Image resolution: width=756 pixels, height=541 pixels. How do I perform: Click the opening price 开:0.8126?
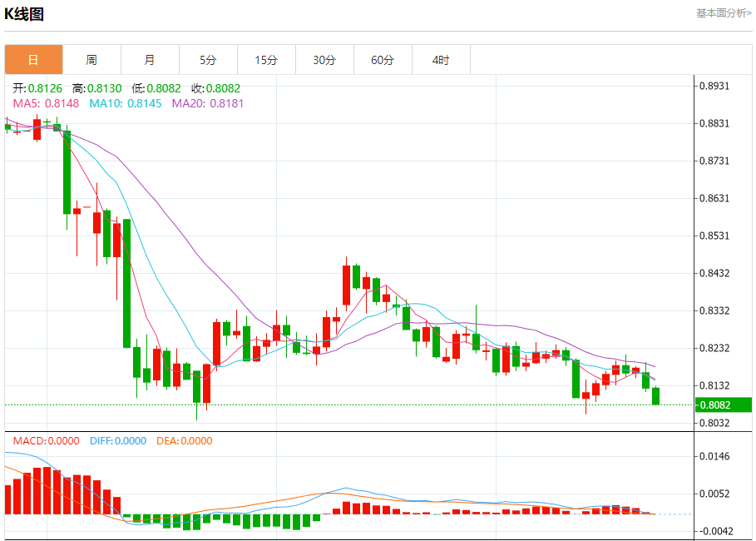[x=37, y=88]
